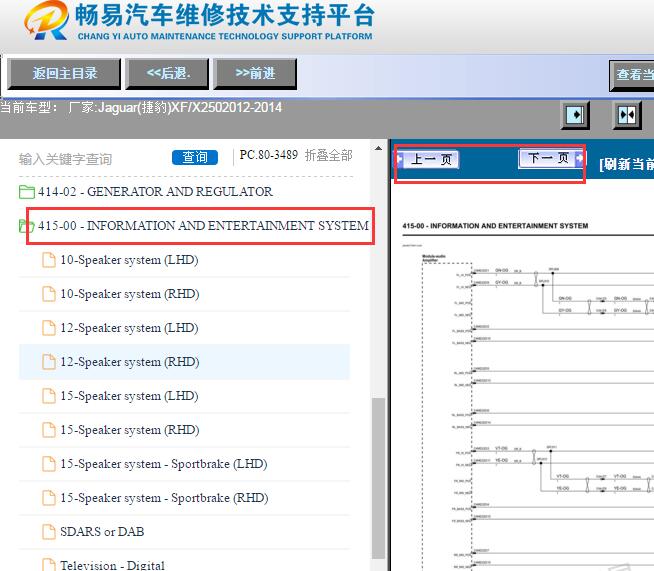Select highlighted 12-Speaker system (RHD) entry
Viewport: 654px width, 571px height.
[184, 362]
